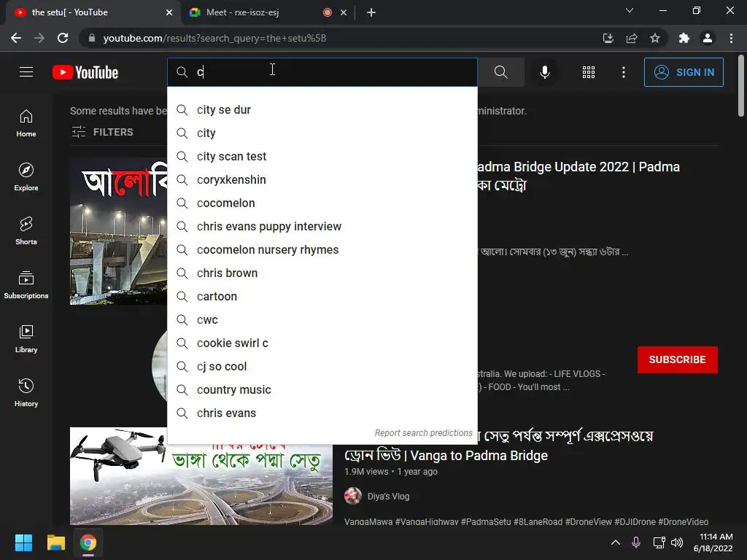Click the SIGN IN button
747x560 pixels.
(x=683, y=72)
